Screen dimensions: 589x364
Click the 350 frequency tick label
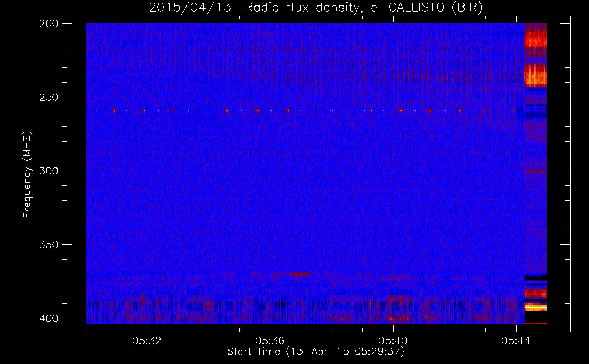tap(48, 245)
